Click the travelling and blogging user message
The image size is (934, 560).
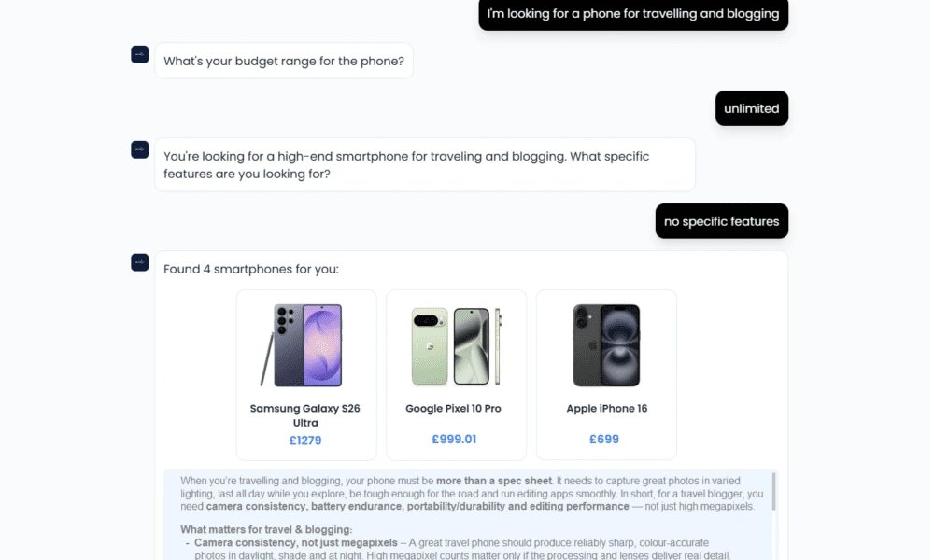[632, 14]
